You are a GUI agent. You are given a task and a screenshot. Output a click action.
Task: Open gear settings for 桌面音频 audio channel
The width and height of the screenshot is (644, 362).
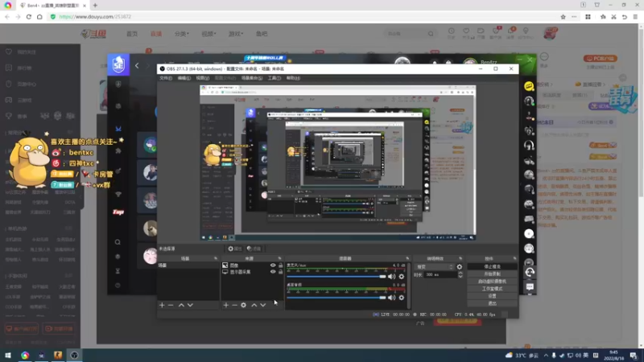[x=401, y=298]
